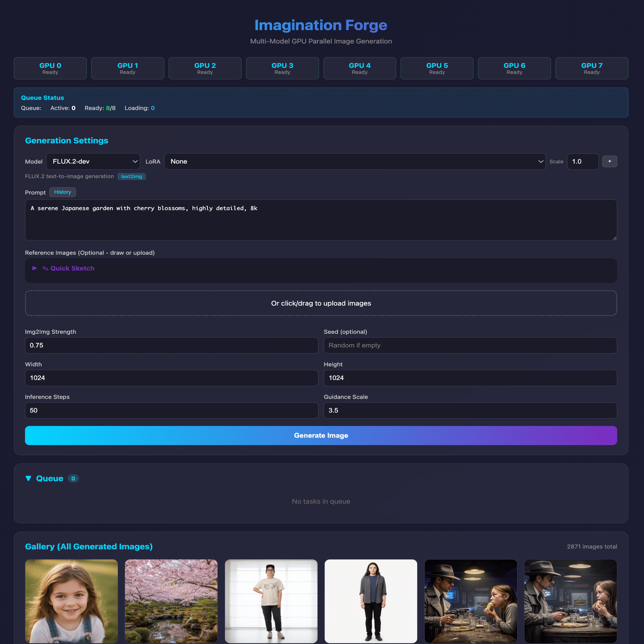This screenshot has width=644, height=644.
Task: Open the cherry blossom garden thumbnail
Action: coord(171,601)
